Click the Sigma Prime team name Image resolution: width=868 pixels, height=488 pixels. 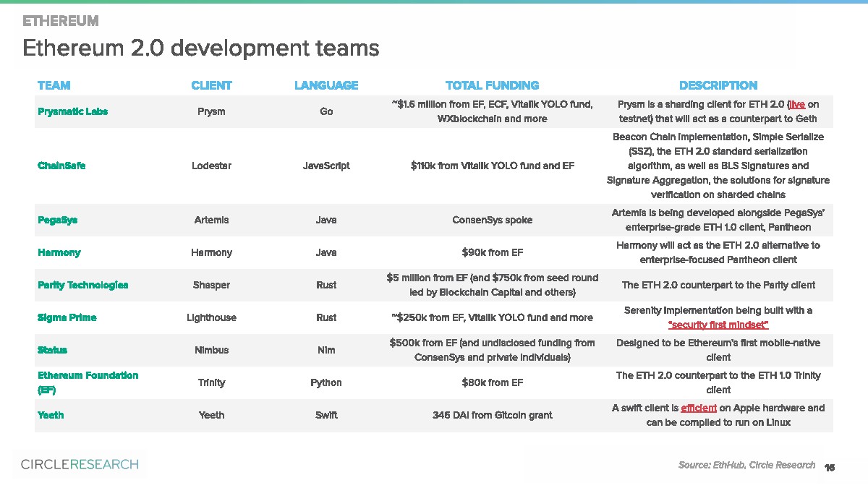point(67,317)
